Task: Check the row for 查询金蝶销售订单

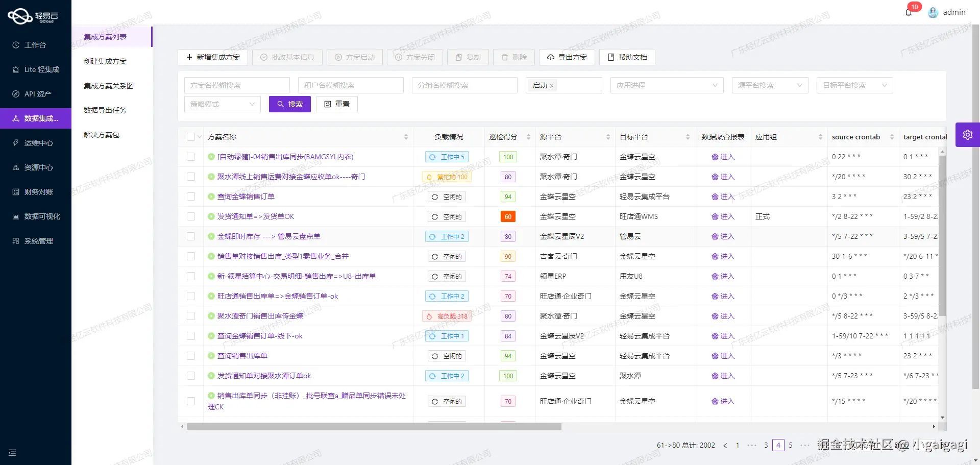Action: pos(191,197)
